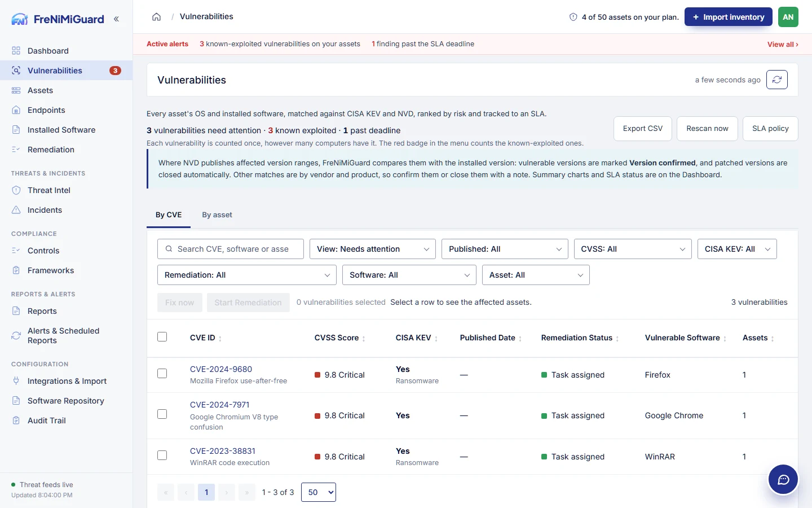812x508 pixels.
Task: Expand the "Software: All" dropdown
Action: [409, 275]
